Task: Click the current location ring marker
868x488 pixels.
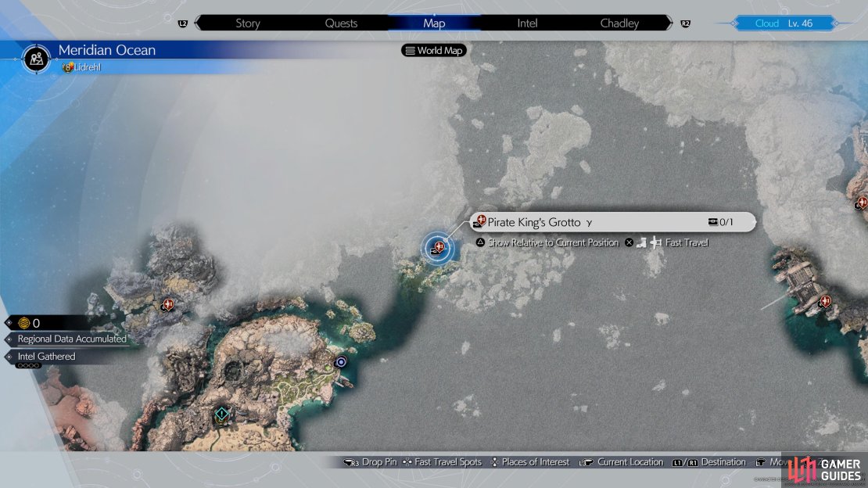Action: 341,362
